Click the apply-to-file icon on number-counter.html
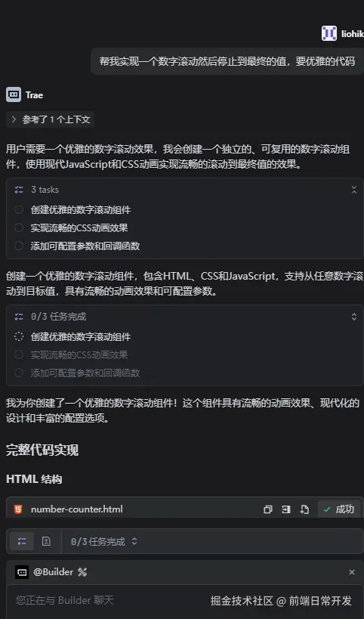Image resolution: width=364 pixels, height=619 pixels. 304,509
